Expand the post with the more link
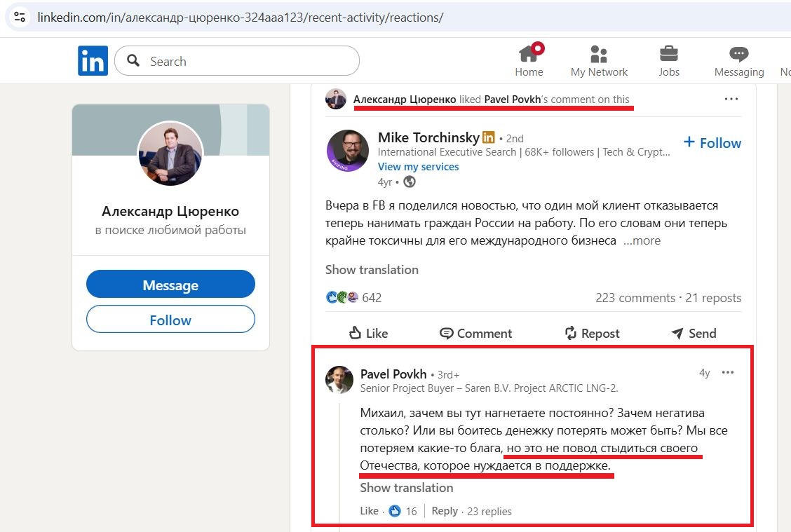The height and width of the screenshot is (532, 791). click(x=643, y=240)
